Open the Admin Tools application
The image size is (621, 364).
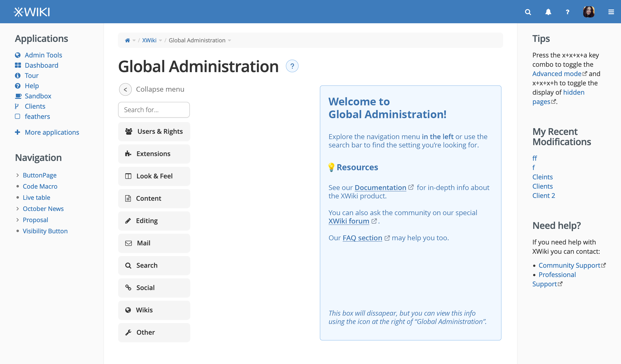coord(43,55)
